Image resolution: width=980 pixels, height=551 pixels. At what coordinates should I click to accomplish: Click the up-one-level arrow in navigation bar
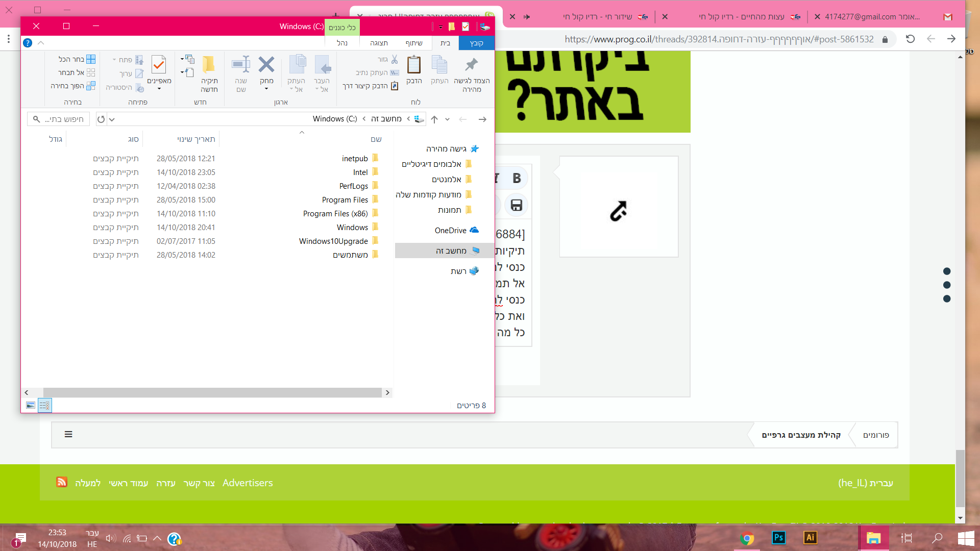pos(434,119)
